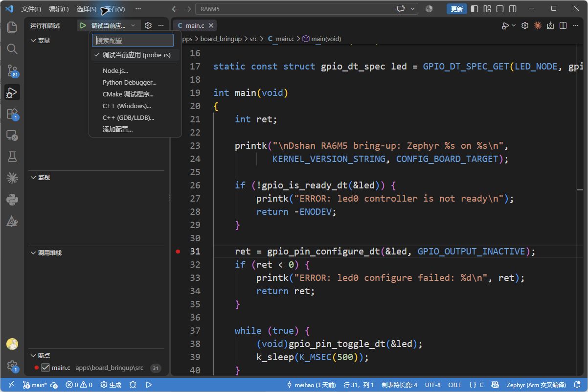
Task: Click the 更新 update button
Action: pos(456,9)
